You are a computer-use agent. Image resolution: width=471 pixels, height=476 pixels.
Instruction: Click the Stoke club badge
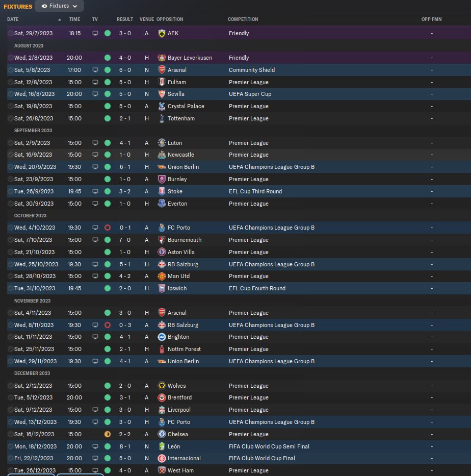[x=162, y=191]
